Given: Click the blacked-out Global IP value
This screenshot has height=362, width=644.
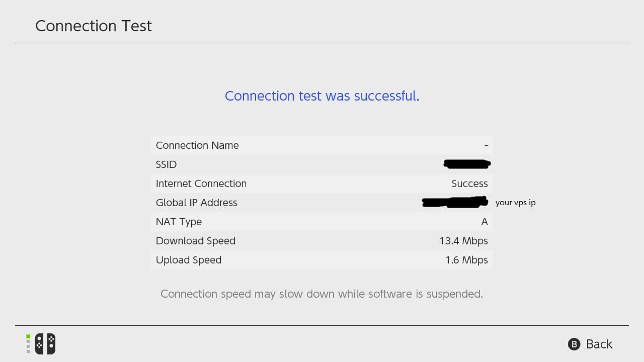Looking at the screenshot, I should 455,202.
